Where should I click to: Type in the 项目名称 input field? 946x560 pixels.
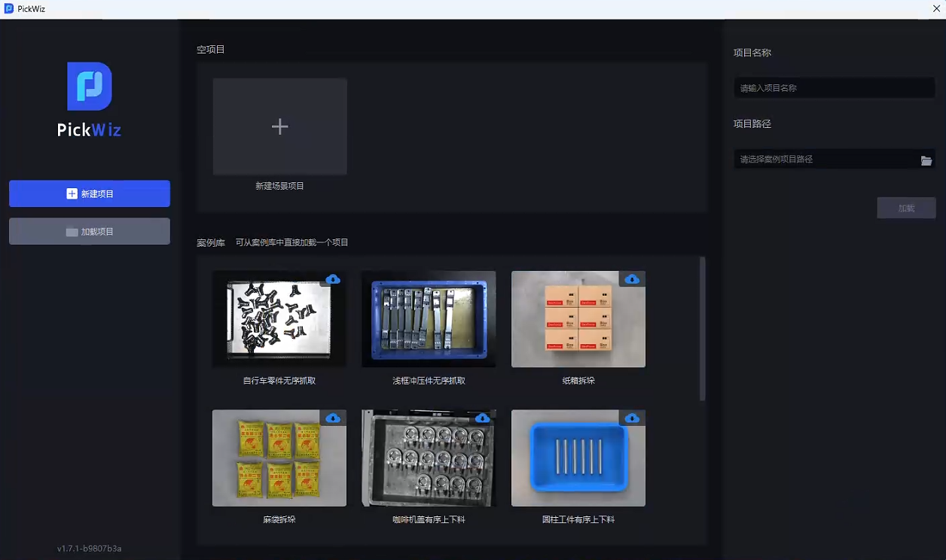click(834, 88)
